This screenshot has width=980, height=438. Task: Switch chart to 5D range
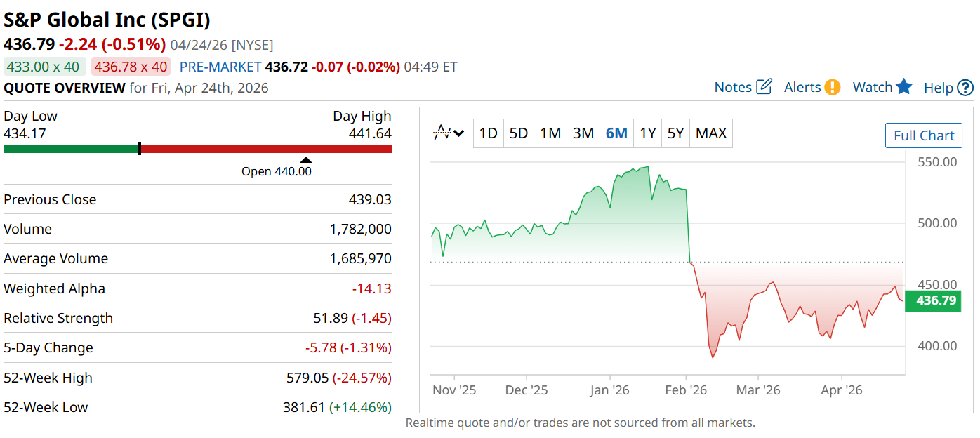pos(518,133)
